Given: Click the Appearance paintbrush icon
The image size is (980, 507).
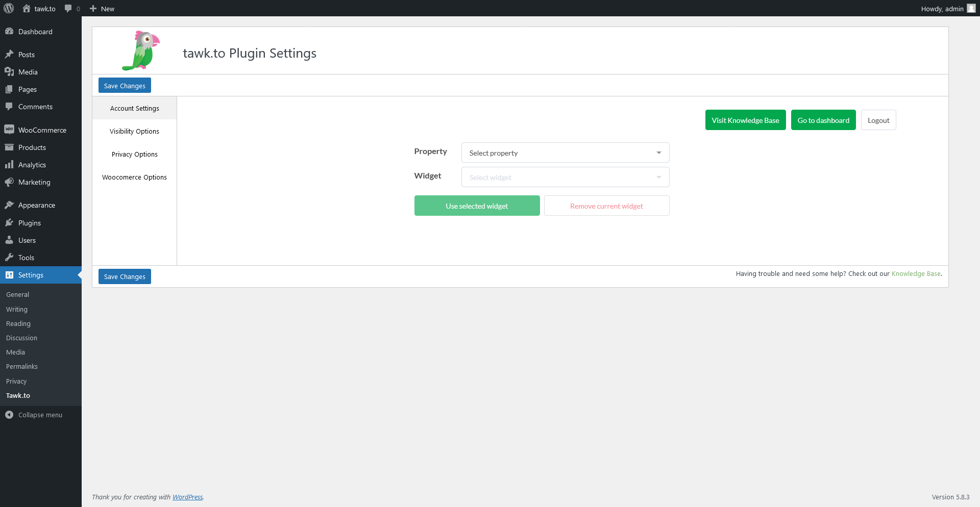Looking at the screenshot, I should click(x=9, y=205).
